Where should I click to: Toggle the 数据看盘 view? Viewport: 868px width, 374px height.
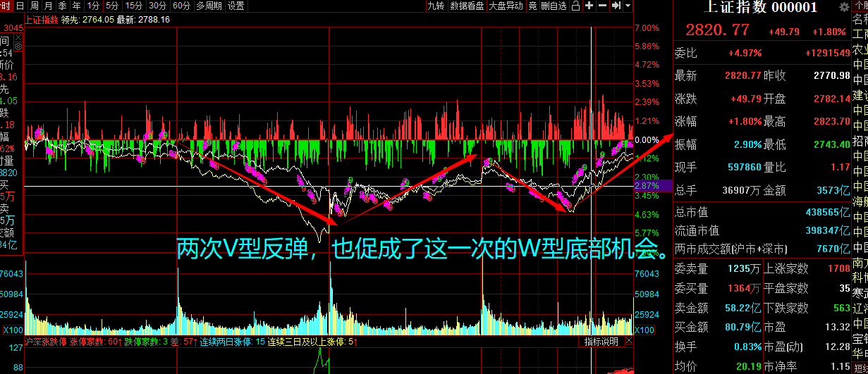pos(467,6)
